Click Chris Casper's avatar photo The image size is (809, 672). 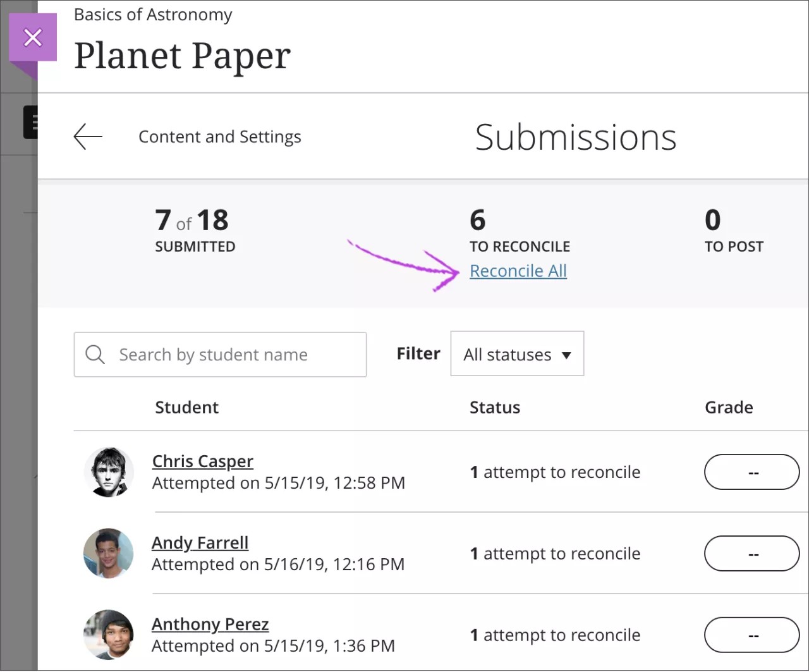point(109,472)
